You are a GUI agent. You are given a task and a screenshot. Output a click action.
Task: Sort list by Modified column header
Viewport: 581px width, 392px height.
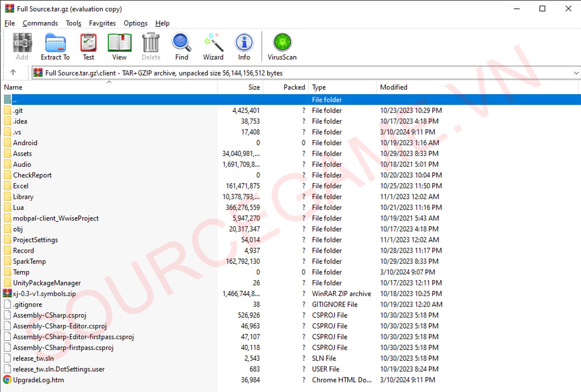pyautogui.click(x=393, y=87)
